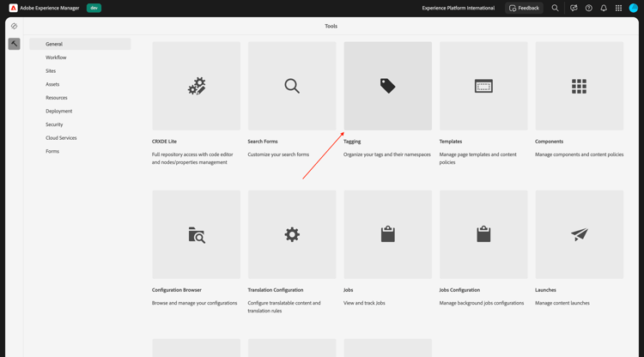This screenshot has height=357, width=644.
Task: Select the Tools hammer icon in rail
Action: pyautogui.click(x=14, y=44)
